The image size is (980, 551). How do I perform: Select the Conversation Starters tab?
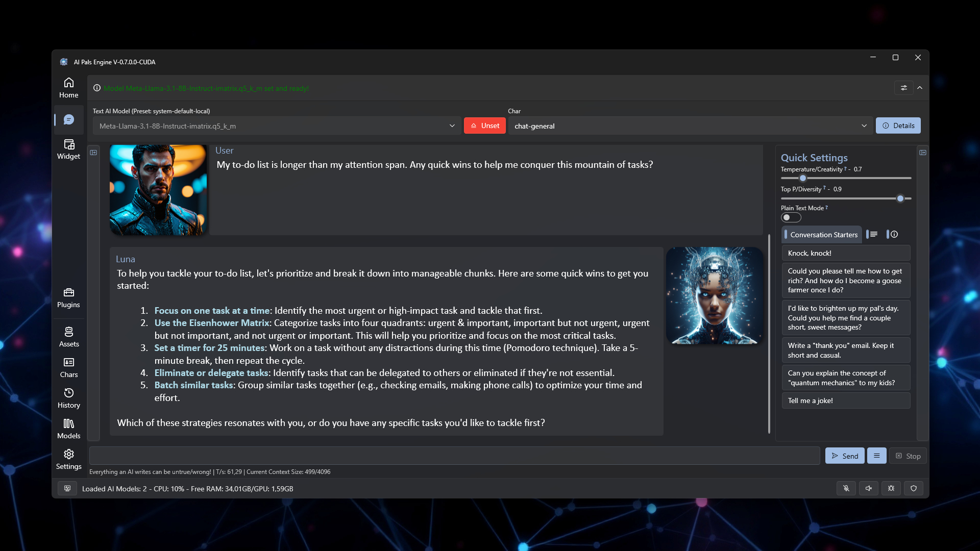tap(823, 235)
